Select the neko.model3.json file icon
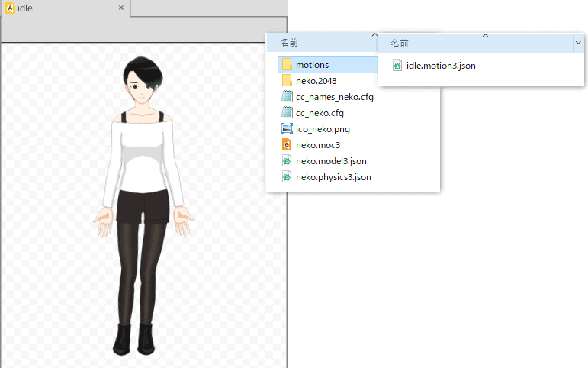Image resolution: width=588 pixels, height=368 pixels. click(x=287, y=161)
